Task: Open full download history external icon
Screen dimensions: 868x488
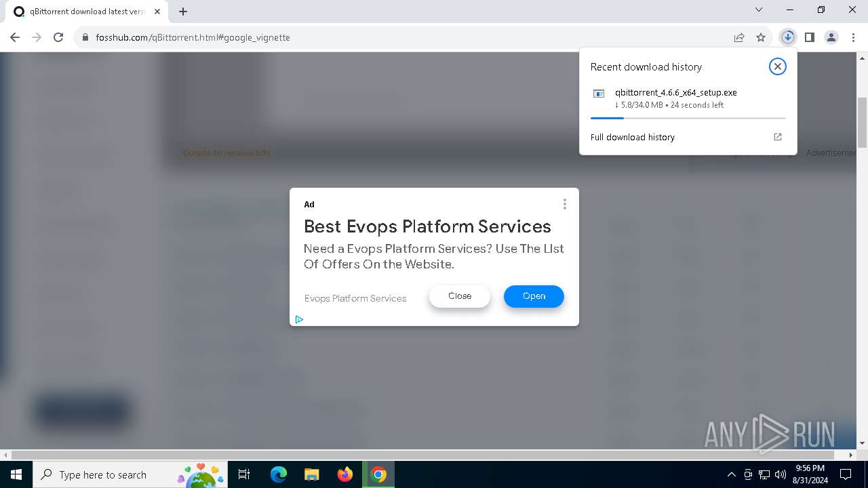Action: pos(778,137)
